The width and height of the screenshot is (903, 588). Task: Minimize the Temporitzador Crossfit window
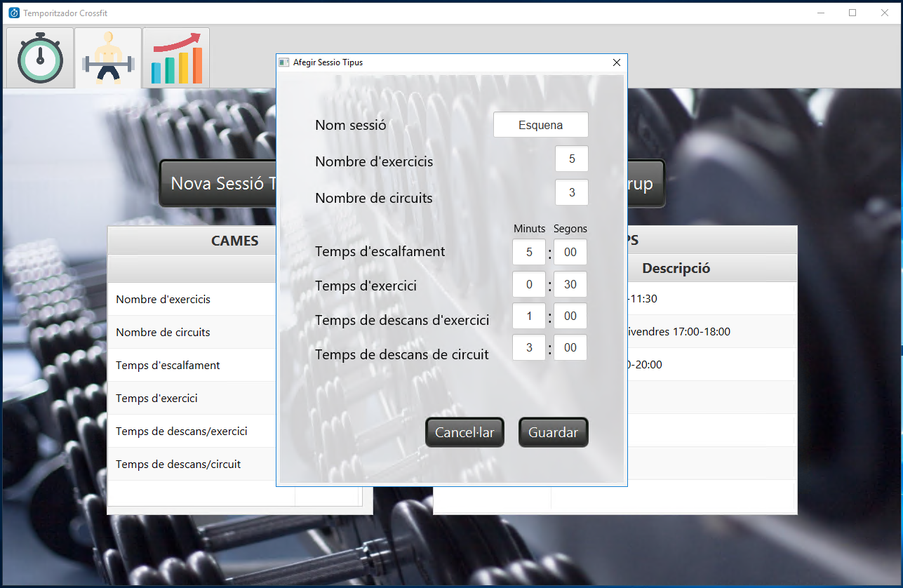click(820, 13)
